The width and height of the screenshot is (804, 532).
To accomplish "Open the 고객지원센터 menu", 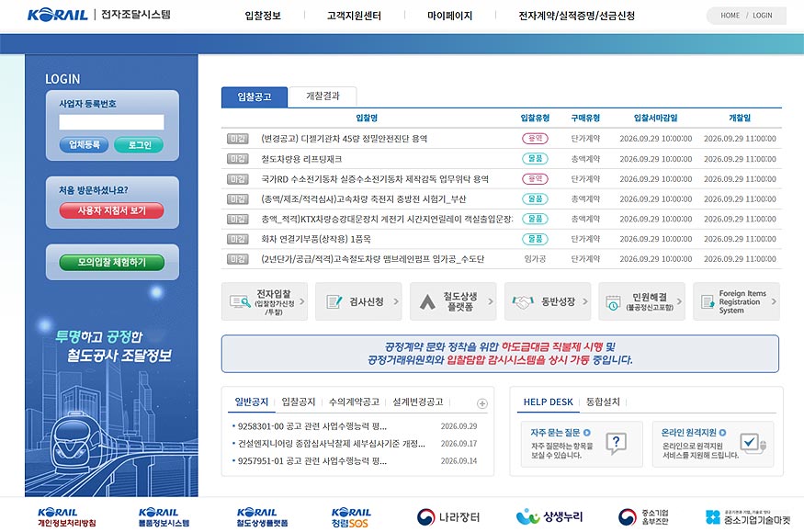I will [354, 16].
